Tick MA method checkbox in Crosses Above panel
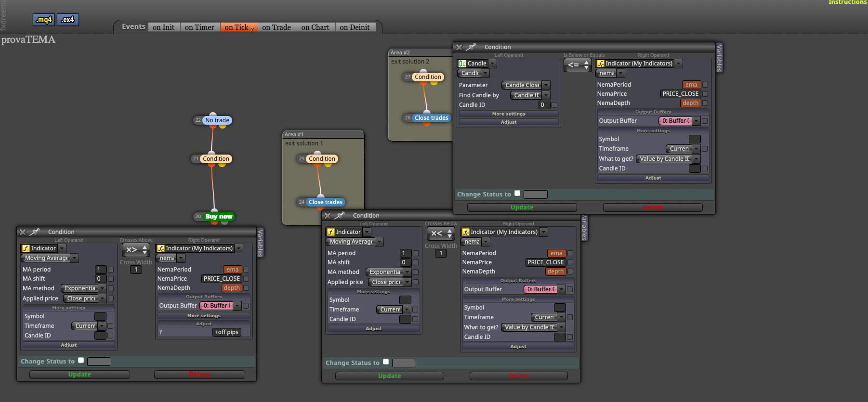Image resolution: width=868 pixels, height=402 pixels. point(111,288)
